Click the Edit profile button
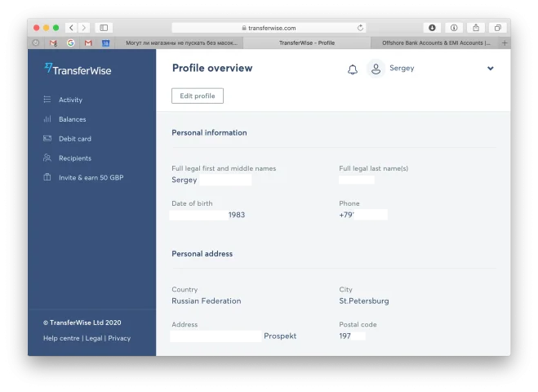 [x=198, y=96]
